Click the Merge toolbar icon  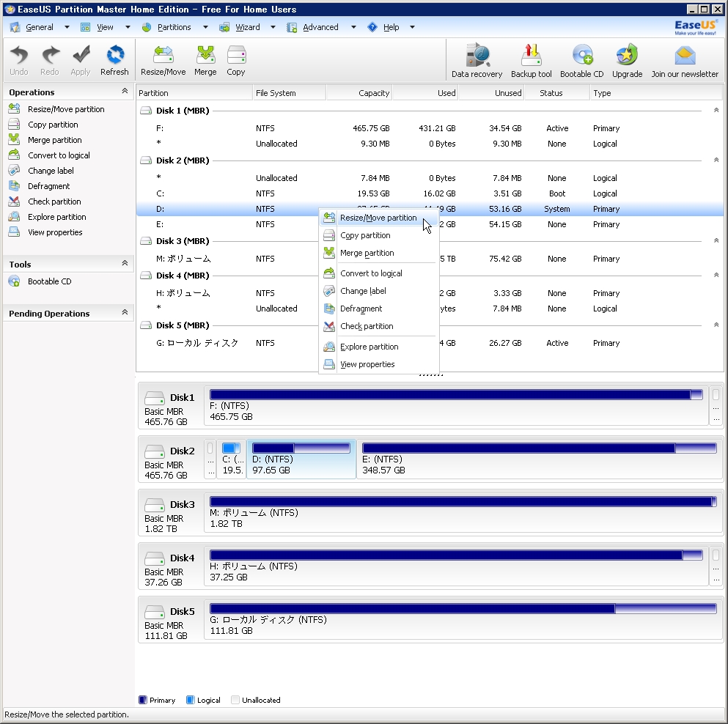(x=205, y=60)
